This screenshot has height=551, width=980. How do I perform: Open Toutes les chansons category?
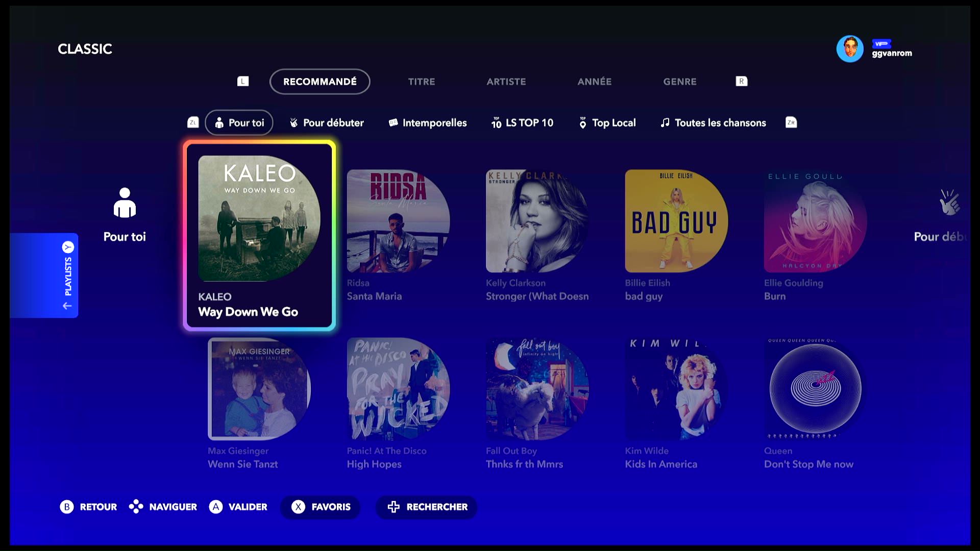[713, 122]
